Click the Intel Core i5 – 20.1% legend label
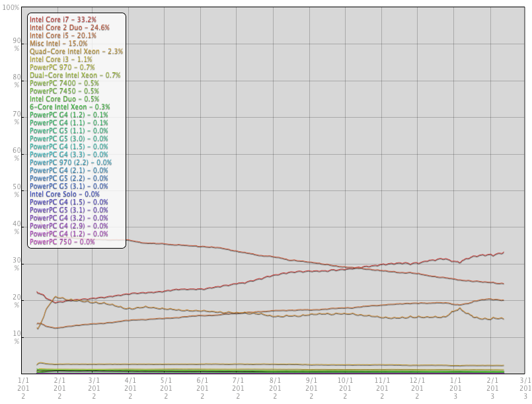The image size is (532, 404). [x=63, y=36]
